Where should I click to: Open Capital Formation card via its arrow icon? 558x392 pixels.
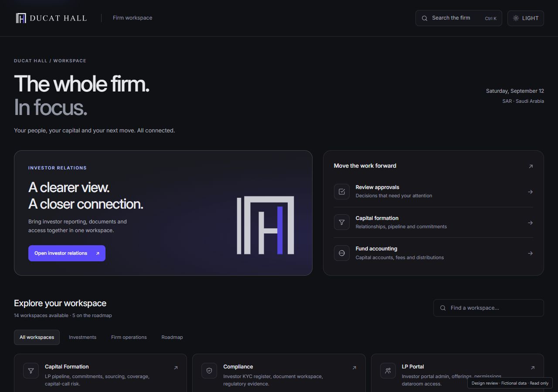pos(176,368)
